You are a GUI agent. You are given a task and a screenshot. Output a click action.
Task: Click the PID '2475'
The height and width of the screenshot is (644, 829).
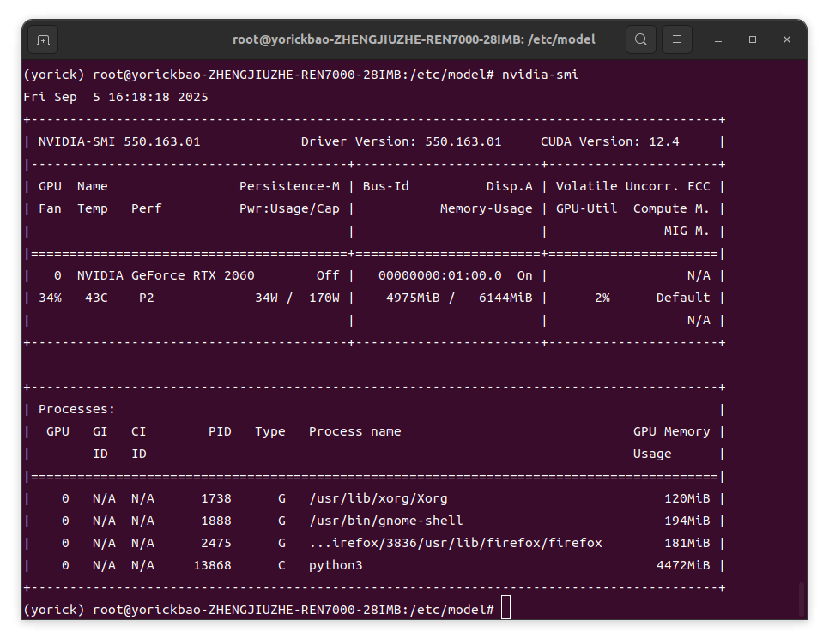click(216, 543)
